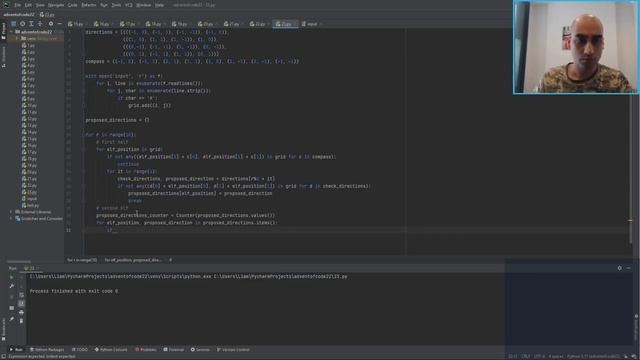The width and height of the screenshot is (640, 360).
Task: Click 'for i in range(10)' breadcrumb
Action: point(82,260)
